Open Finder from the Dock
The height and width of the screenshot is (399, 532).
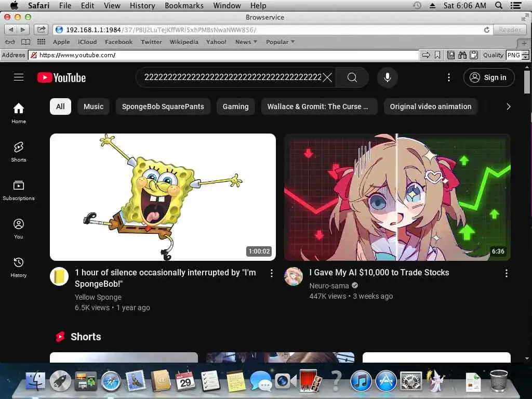tap(35, 381)
